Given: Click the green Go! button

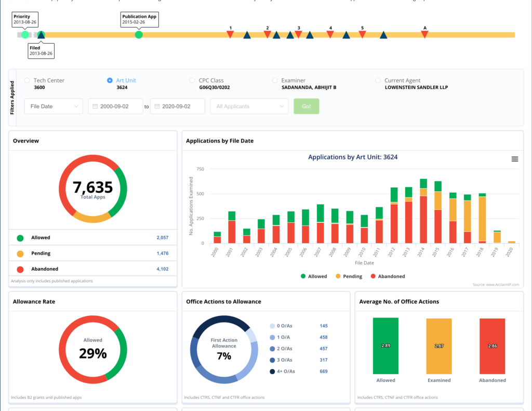Looking at the screenshot, I should [307, 106].
